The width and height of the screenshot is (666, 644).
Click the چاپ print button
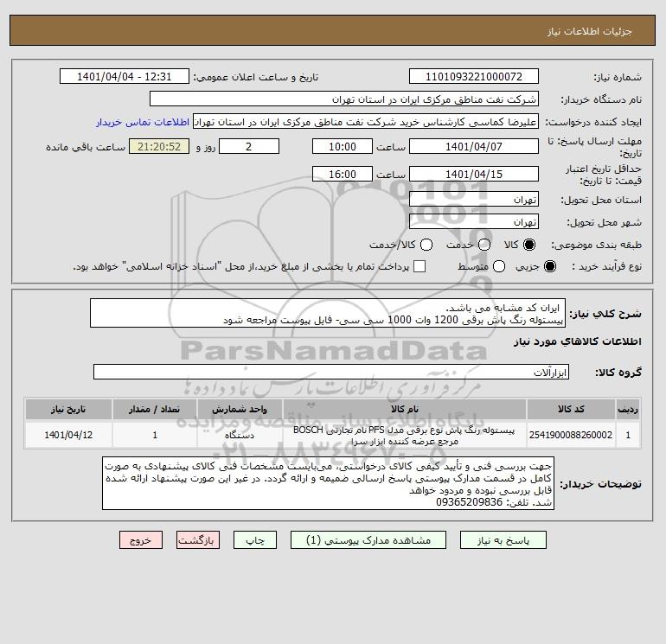tap(255, 540)
